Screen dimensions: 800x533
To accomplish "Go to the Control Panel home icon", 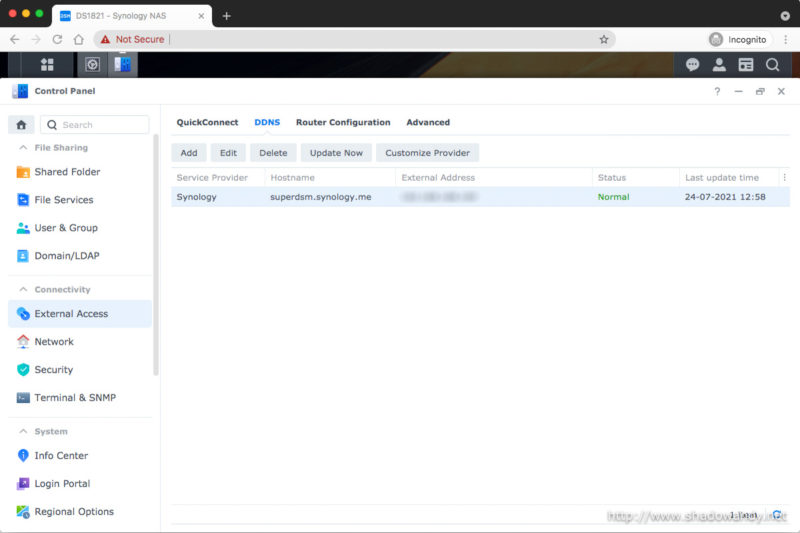I will (21, 124).
